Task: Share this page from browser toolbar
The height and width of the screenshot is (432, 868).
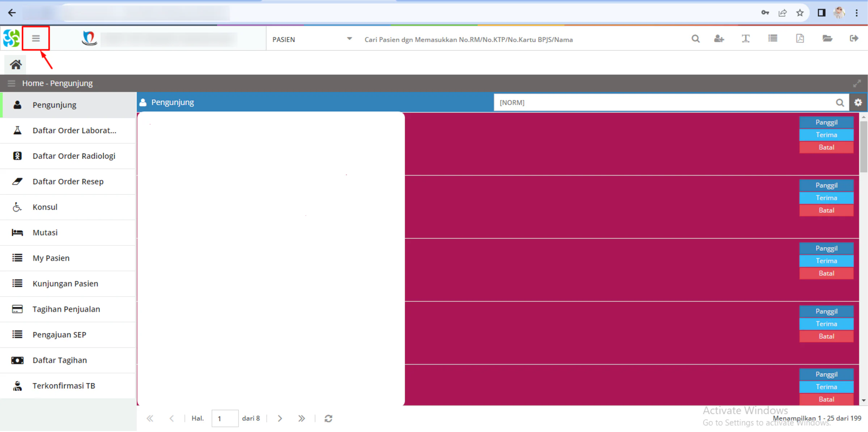Action: coord(783,13)
